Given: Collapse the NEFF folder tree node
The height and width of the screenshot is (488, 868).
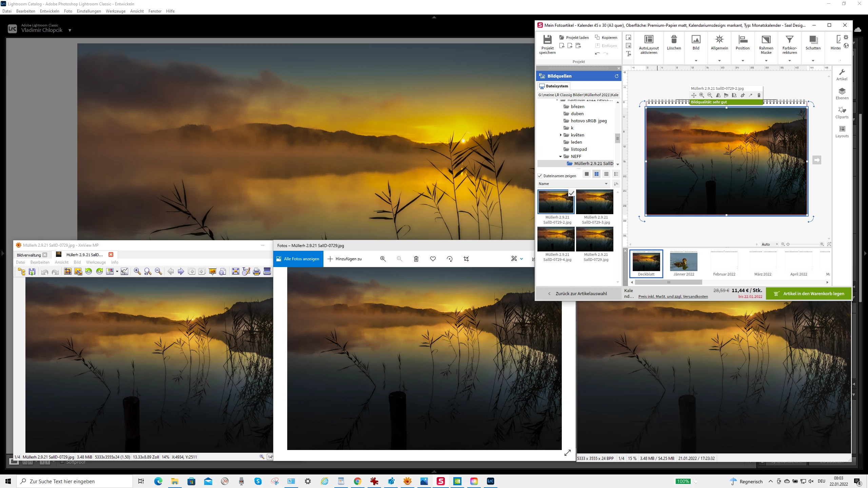Looking at the screenshot, I should coord(560,157).
